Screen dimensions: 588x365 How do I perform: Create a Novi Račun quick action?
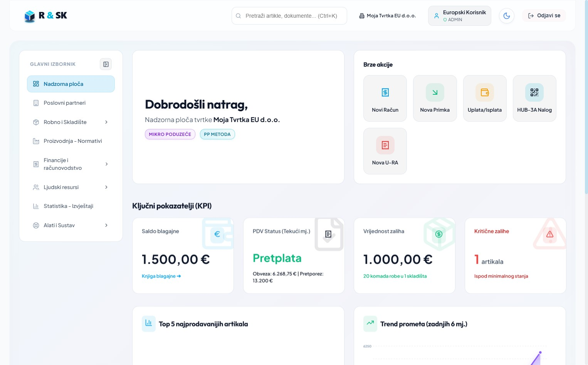385,98
